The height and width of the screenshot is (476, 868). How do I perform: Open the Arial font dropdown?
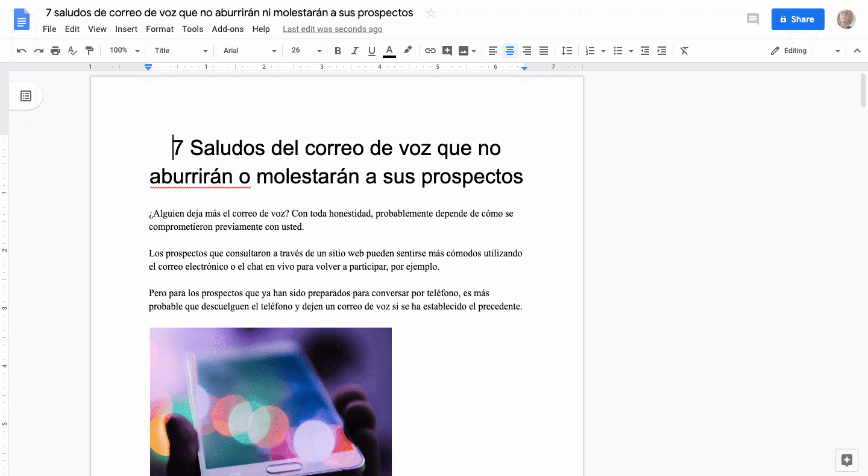click(250, 51)
